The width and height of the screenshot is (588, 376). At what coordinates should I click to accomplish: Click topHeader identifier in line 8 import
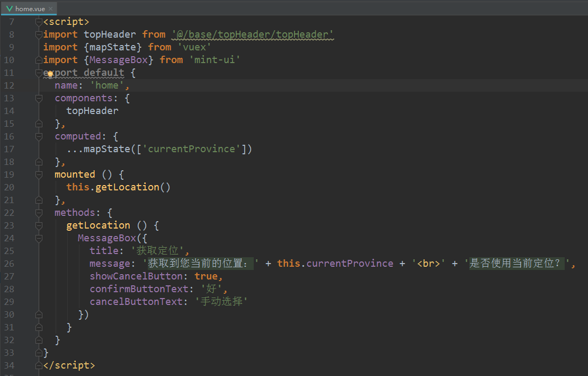[110, 34]
